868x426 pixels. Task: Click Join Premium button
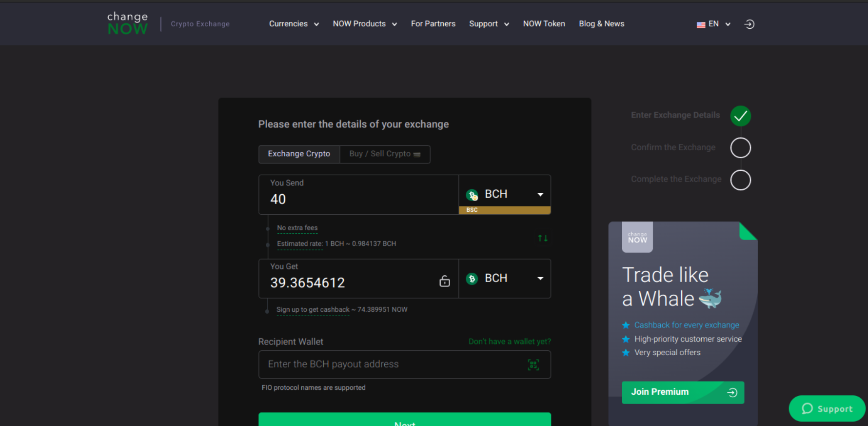coord(683,392)
